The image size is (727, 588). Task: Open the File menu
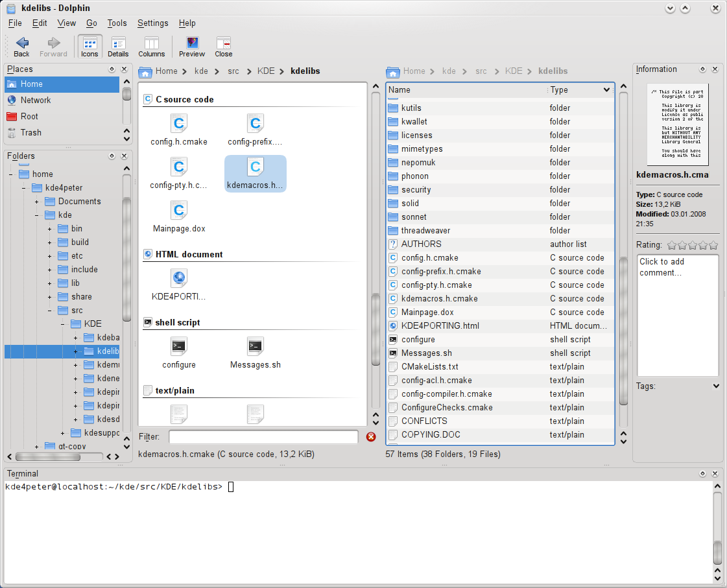15,23
